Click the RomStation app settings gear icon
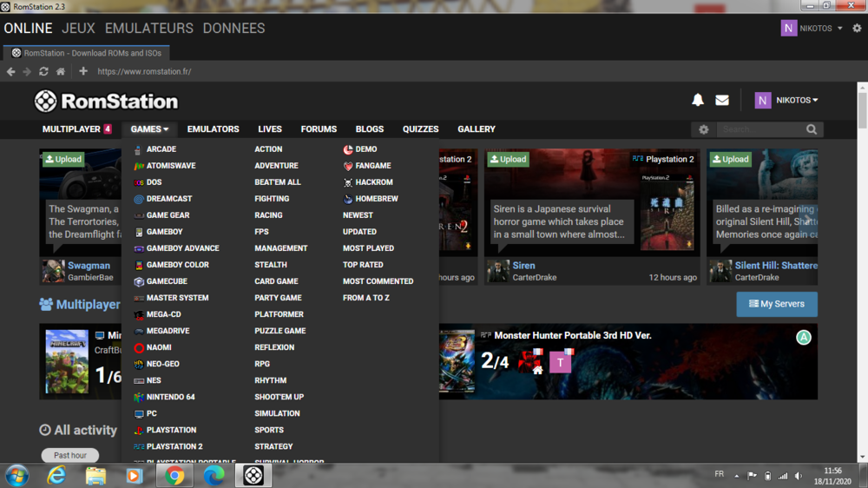 [857, 29]
